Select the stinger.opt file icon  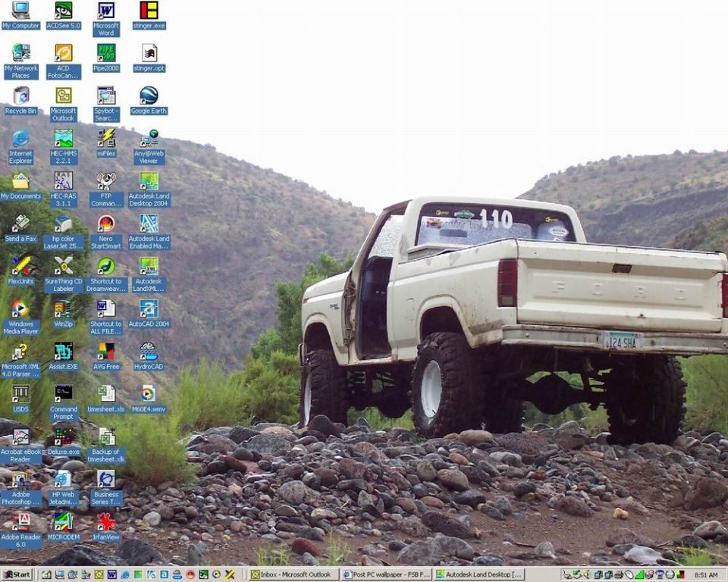coord(149,58)
